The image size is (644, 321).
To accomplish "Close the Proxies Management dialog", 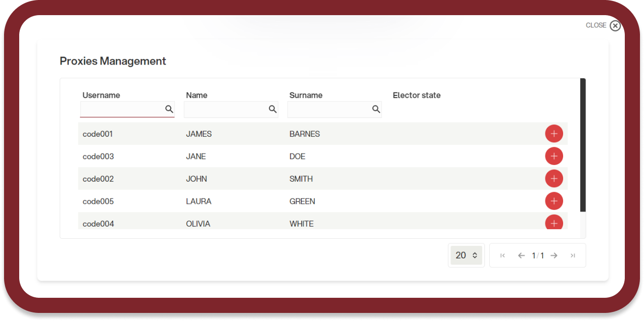I will click(615, 26).
